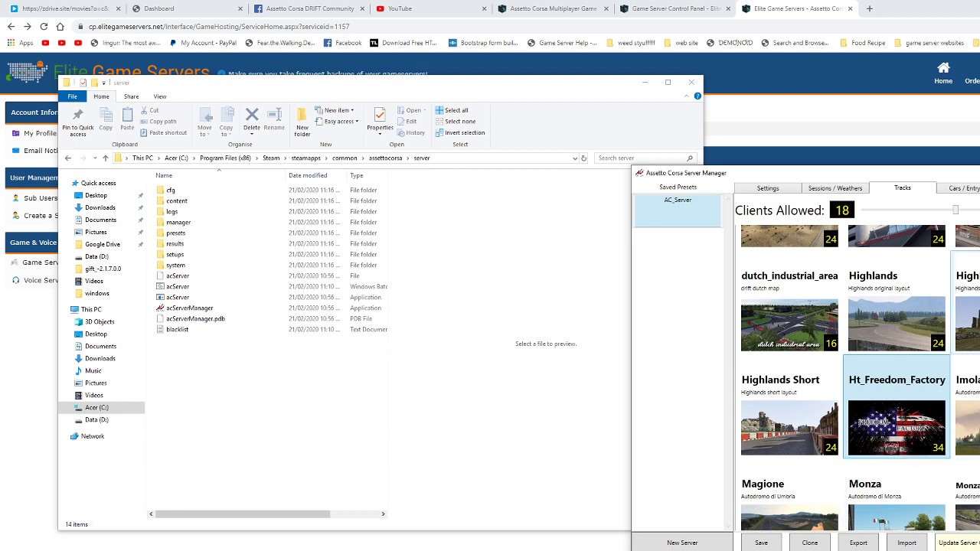Open the Sessions / Weathers tab
Screen dimensions: 980x551
coord(835,188)
